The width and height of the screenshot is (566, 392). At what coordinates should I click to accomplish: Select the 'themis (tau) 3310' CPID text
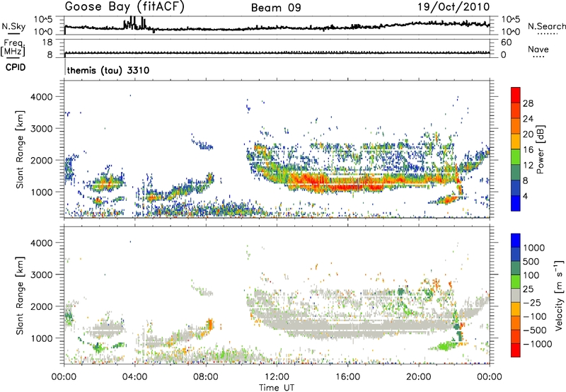click(x=108, y=70)
